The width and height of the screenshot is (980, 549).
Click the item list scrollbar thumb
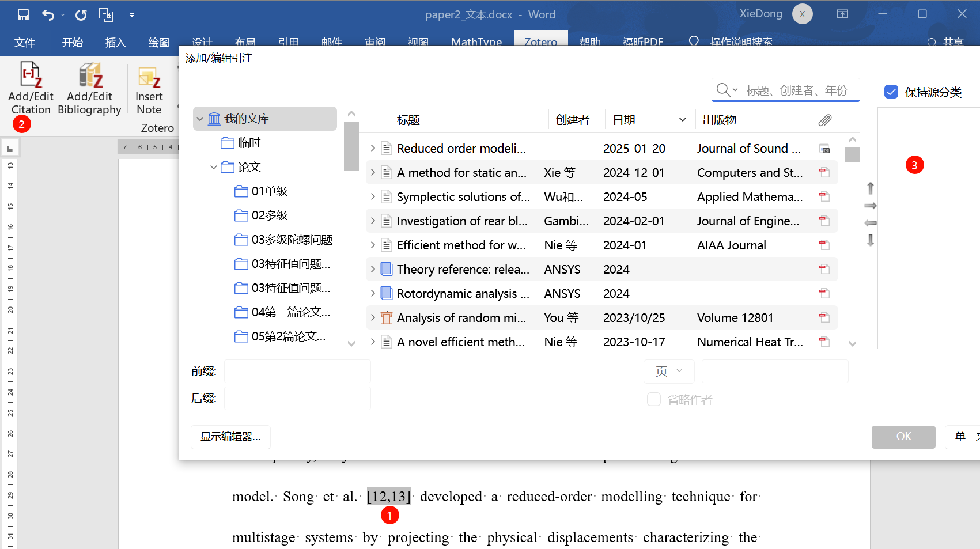(853, 155)
